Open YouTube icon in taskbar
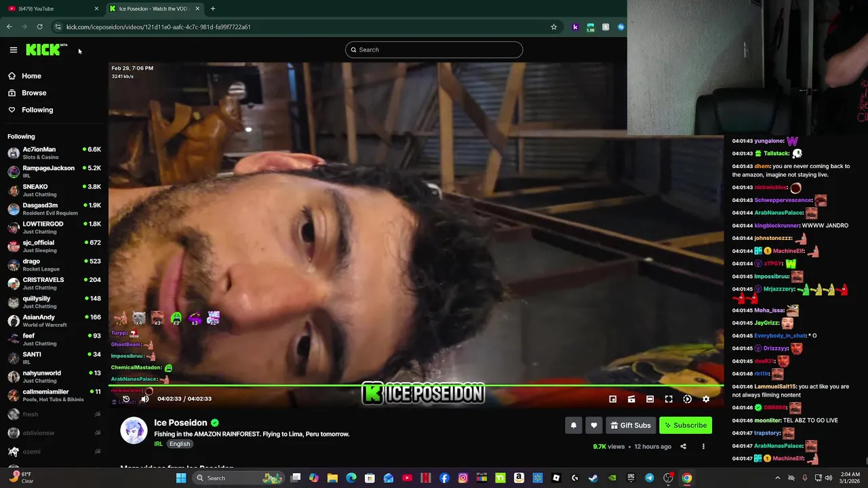Screen dimensions: 868x488 (407, 478)
